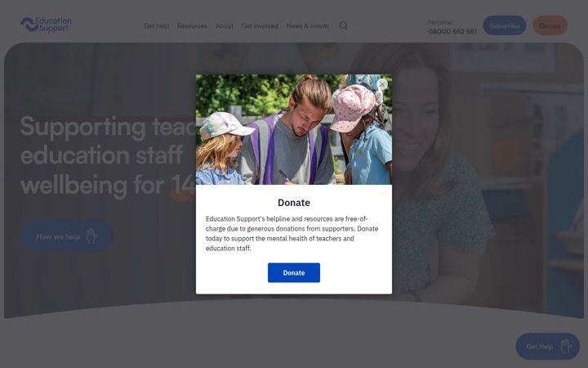
Task: Open the Resources menu
Action: coord(192,26)
